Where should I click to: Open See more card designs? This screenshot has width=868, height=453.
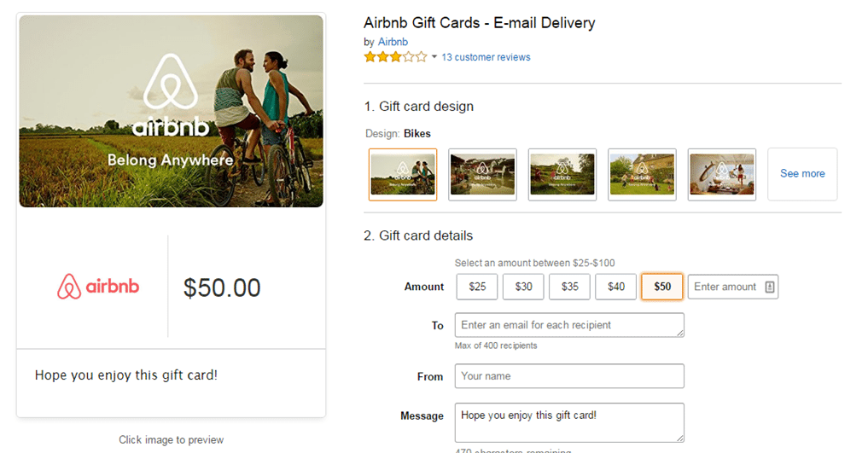tap(802, 174)
